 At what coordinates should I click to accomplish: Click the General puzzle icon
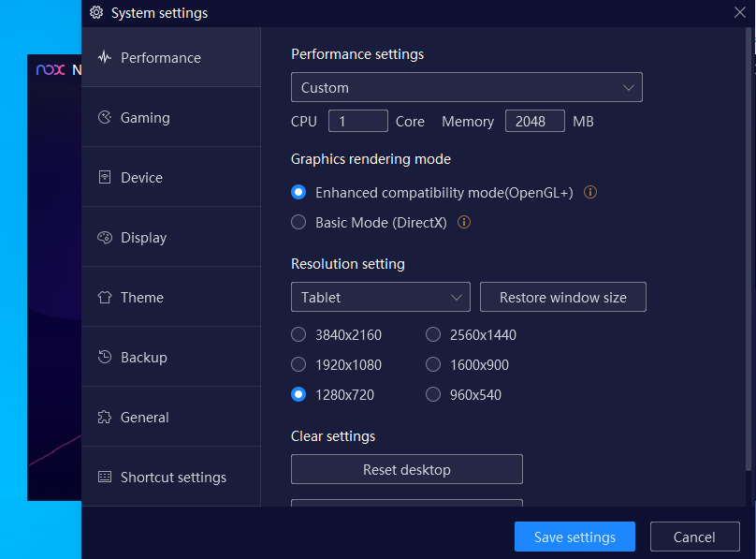(x=105, y=417)
